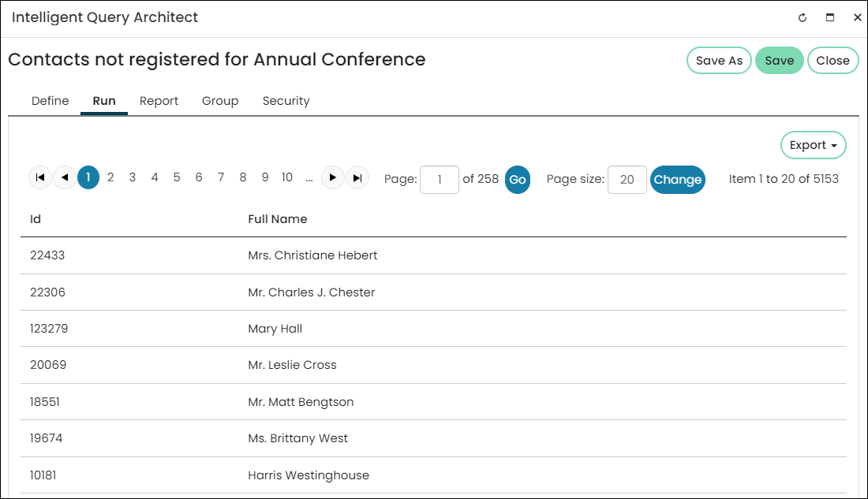Go to page 3

click(x=133, y=177)
